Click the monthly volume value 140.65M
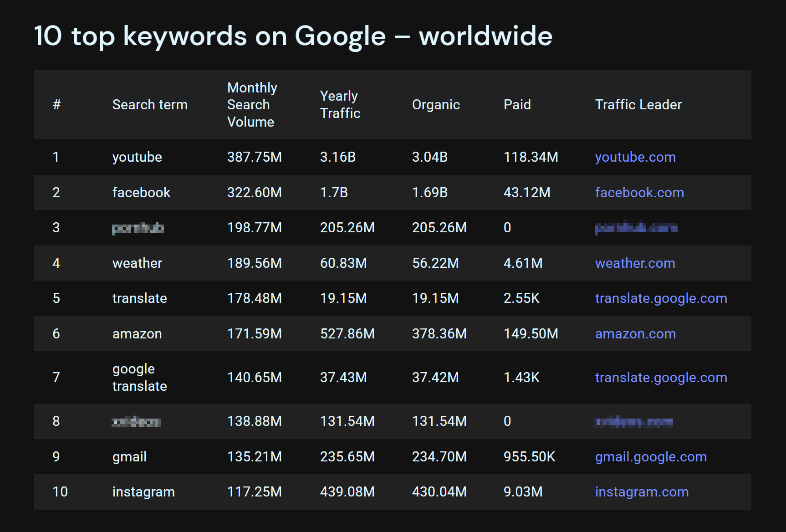The height and width of the screenshot is (532, 786). click(255, 378)
